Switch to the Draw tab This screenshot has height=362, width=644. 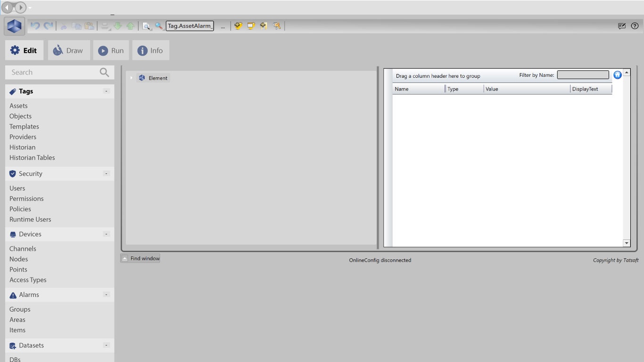coord(69,50)
